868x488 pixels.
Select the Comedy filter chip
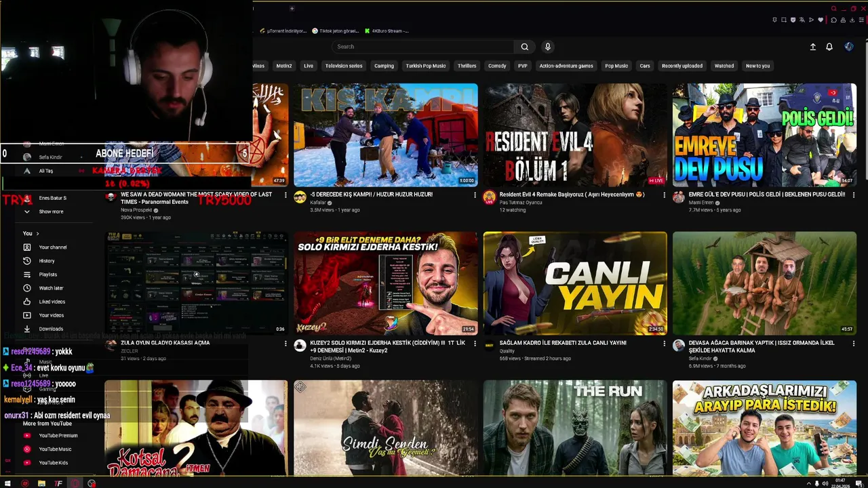(497, 66)
